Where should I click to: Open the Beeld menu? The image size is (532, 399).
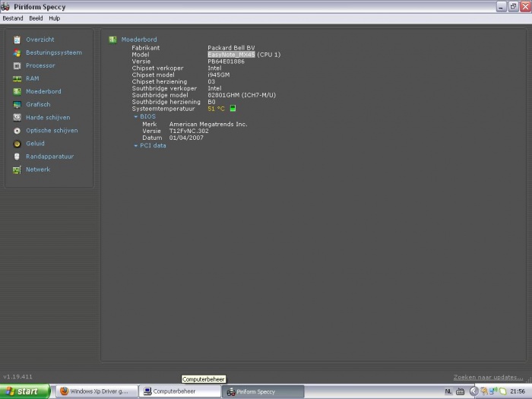(x=36, y=18)
